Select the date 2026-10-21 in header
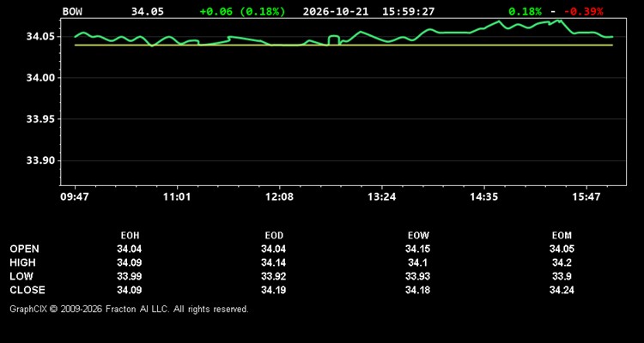The height and width of the screenshot is (343, 644). (336, 11)
